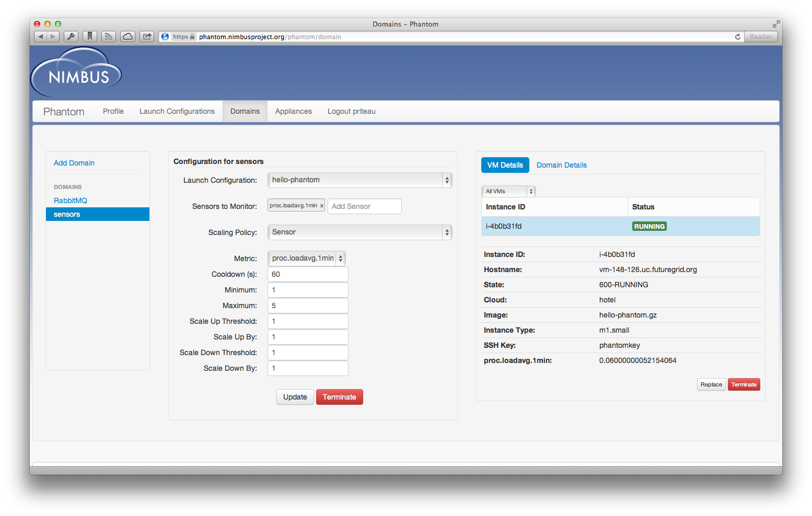812x516 pixels.
Task: Click the RSS feed icon in toolbar
Action: [109, 37]
